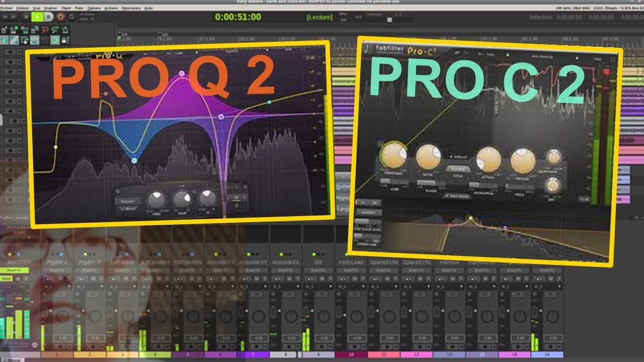Click the red Record button in transport
Image resolution: width=644 pixels, height=362 pixels.
(x=60, y=17)
